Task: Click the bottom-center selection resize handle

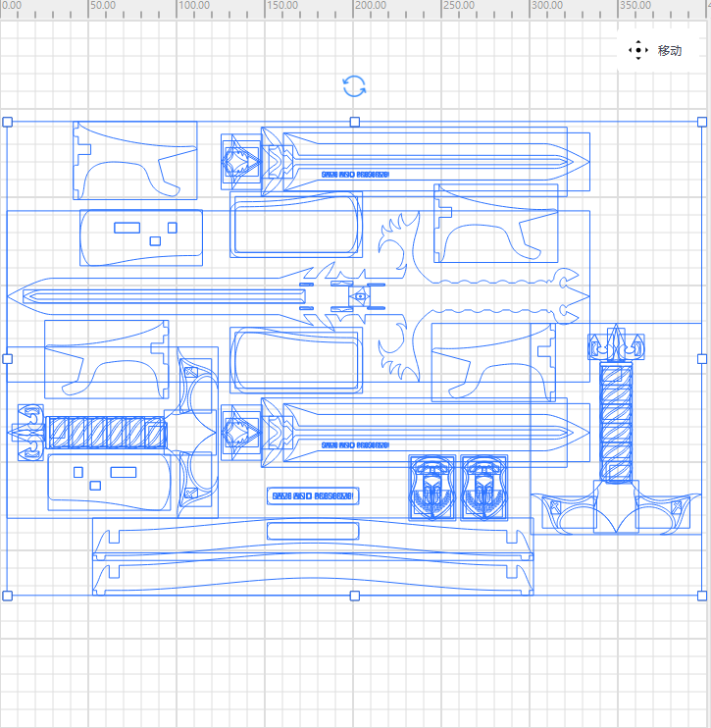Action: coord(355,596)
